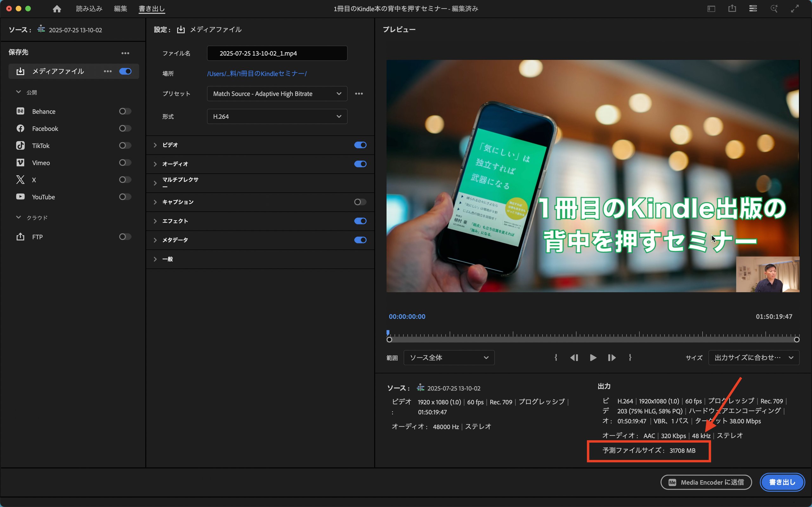Viewport: 812px width, 507px height.
Task: Collapse 公開 destinations group
Action: (x=18, y=92)
